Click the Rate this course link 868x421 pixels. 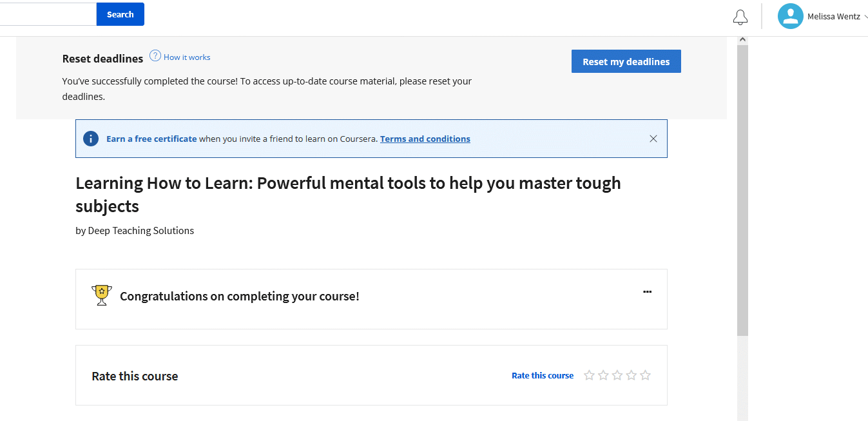click(x=543, y=375)
